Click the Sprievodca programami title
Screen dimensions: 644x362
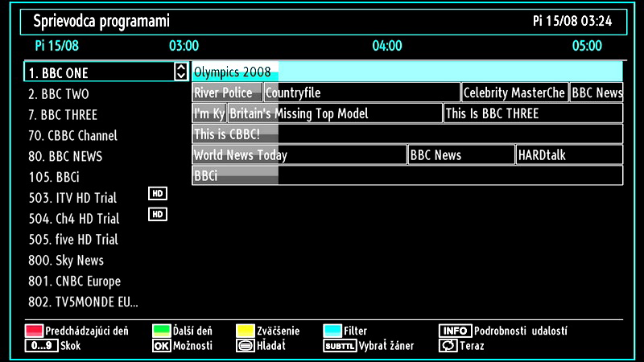101,21
